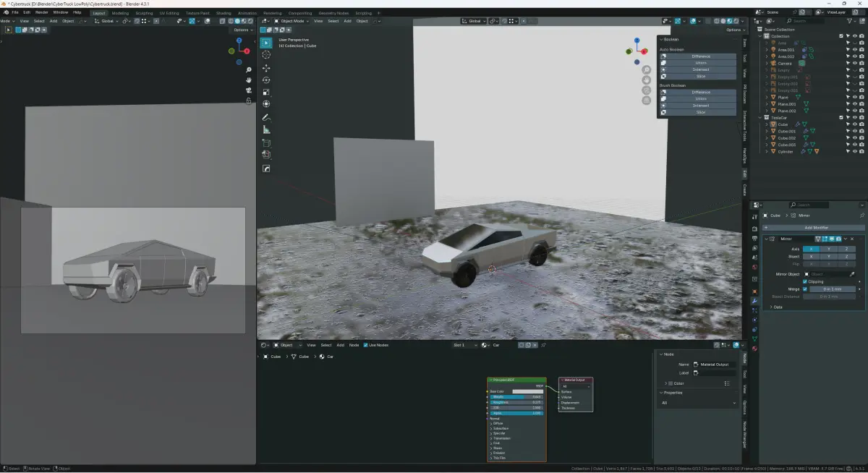Open the Modifiers wrench tab in Properties editor
This screenshot has width=868, height=473.
click(x=754, y=300)
